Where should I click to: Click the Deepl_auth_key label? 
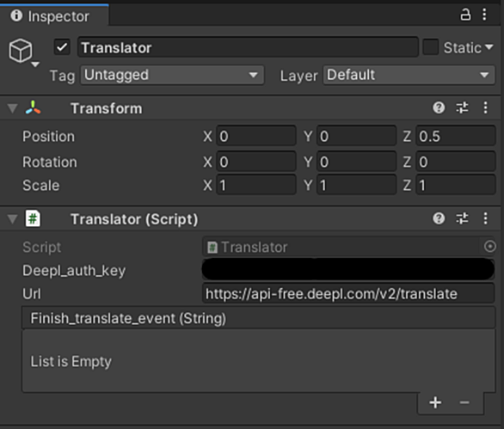[x=74, y=271]
